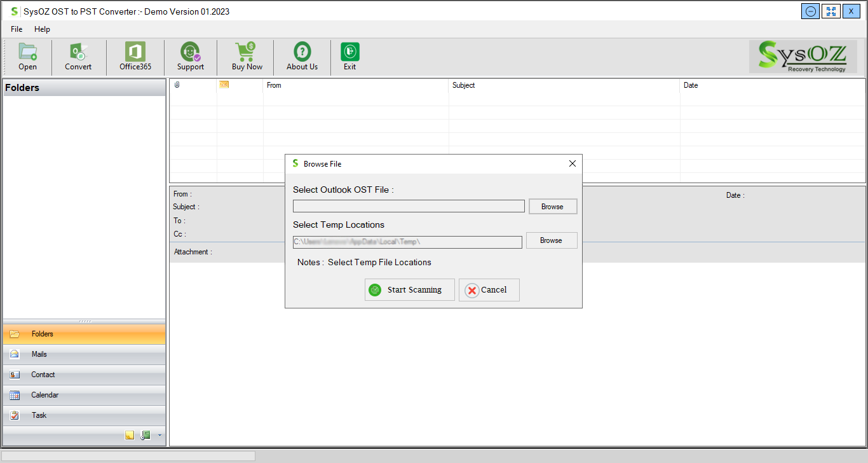Sort messages by the Subject column
868x463 pixels.
coord(463,85)
